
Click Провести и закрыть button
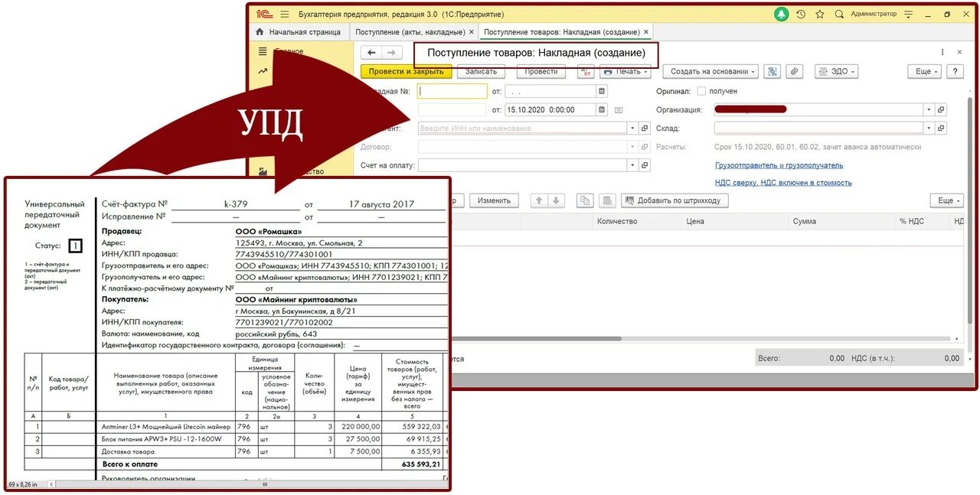(406, 71)
